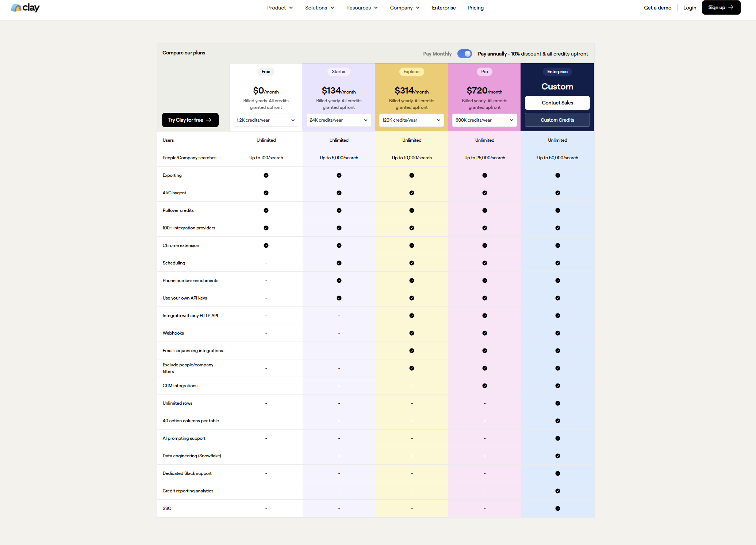Expand the Company menu
This screenshot has height=545, width=756.
click(405, 8)
